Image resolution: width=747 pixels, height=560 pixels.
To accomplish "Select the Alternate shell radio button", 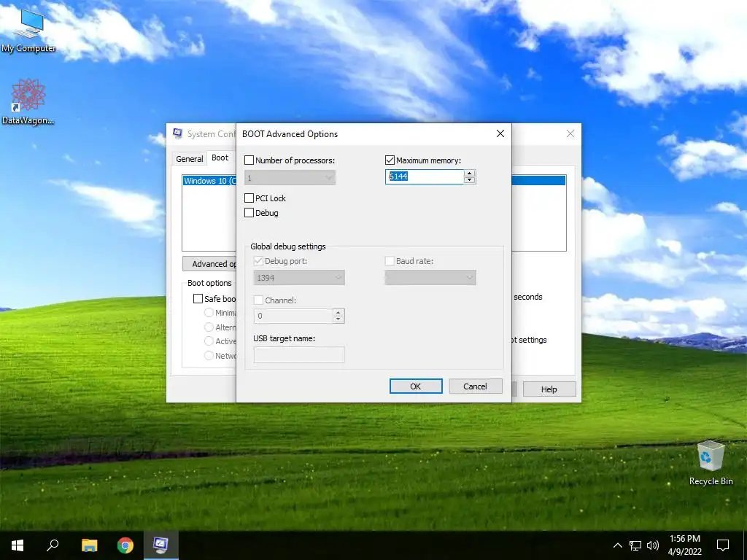I will [208, 327].
